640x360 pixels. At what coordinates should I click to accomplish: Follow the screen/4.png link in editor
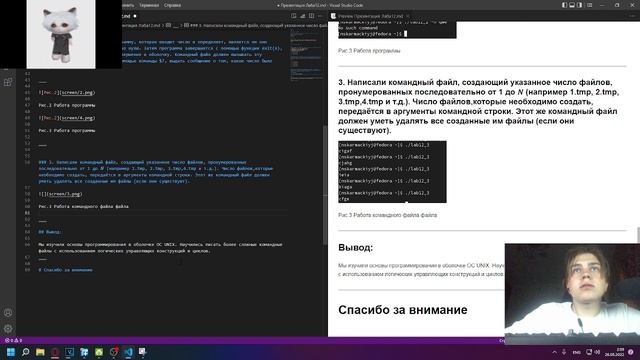(x=77, y=118)
